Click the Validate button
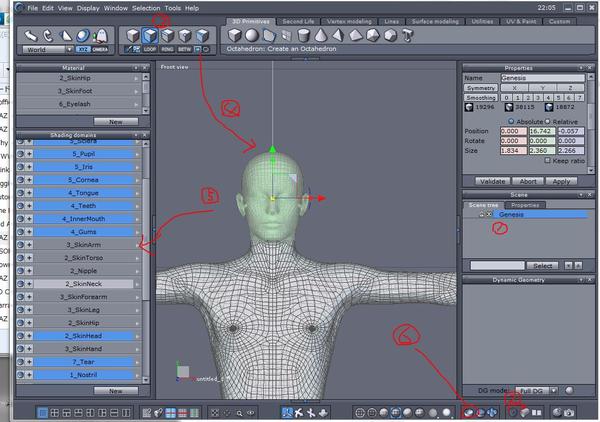The image size is (600, 422). pyautogui.click(x=492, y=181)
